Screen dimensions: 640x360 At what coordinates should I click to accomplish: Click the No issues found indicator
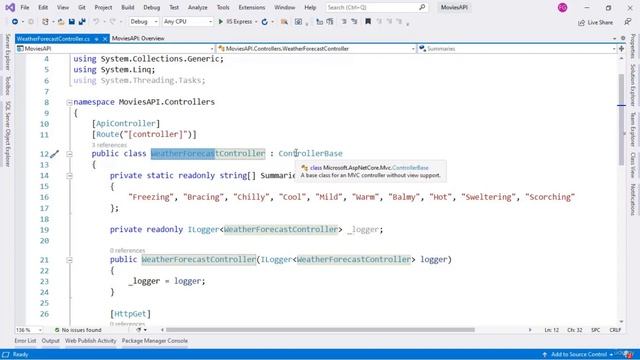click(78, 330)
